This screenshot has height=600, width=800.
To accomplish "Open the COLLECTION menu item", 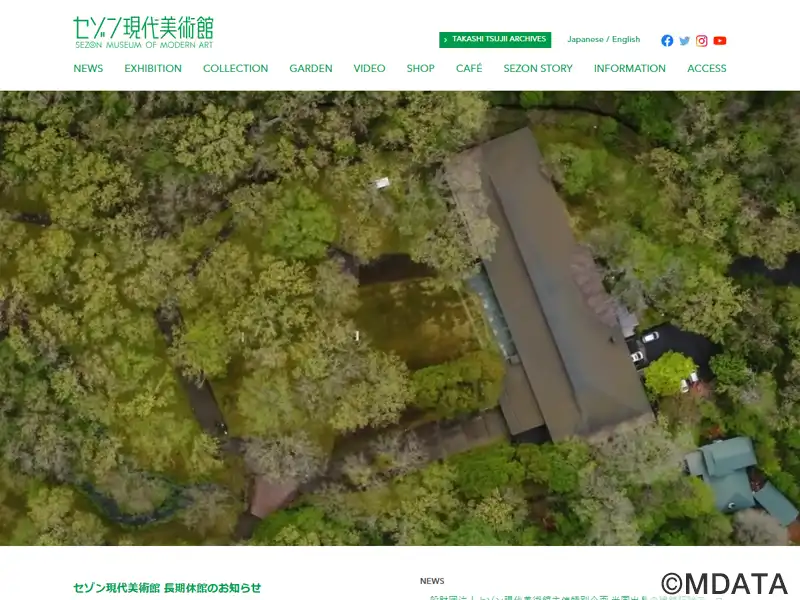I will 235,69.
